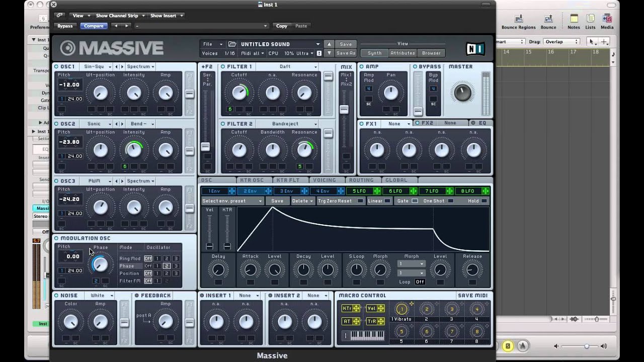Image resolution: width=644 pixels, height=362 pixels.
Task: Click the 8LFO green crosshair handle
Action: (x=486, y=191)
